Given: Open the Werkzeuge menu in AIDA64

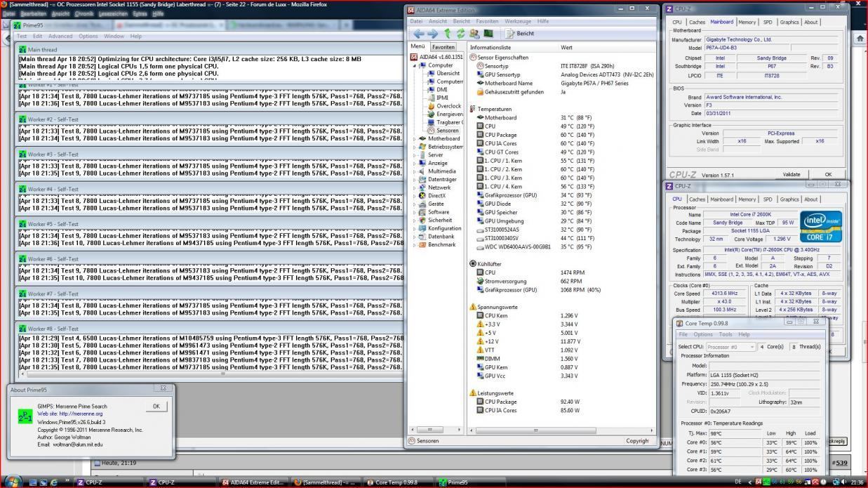Looking at the screenshot, I should 518,21.
